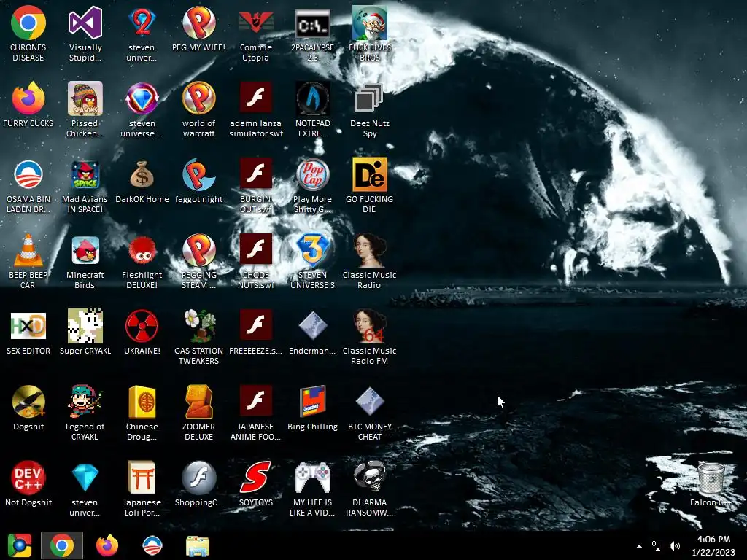Image resolution: width=747 pixels, height=560 pixels.
Task: Select the PopCap Play More icon
Action: point(312,175)
